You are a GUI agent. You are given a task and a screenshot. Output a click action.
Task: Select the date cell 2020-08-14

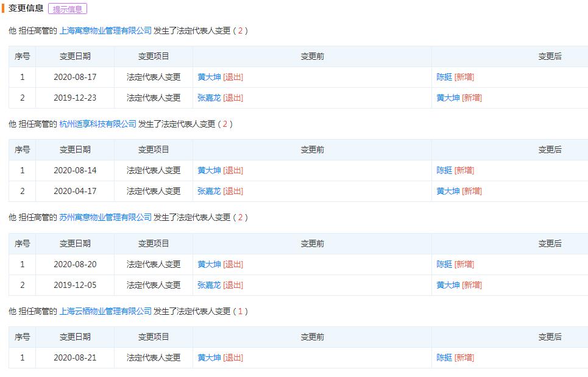[x=75, y=170]
